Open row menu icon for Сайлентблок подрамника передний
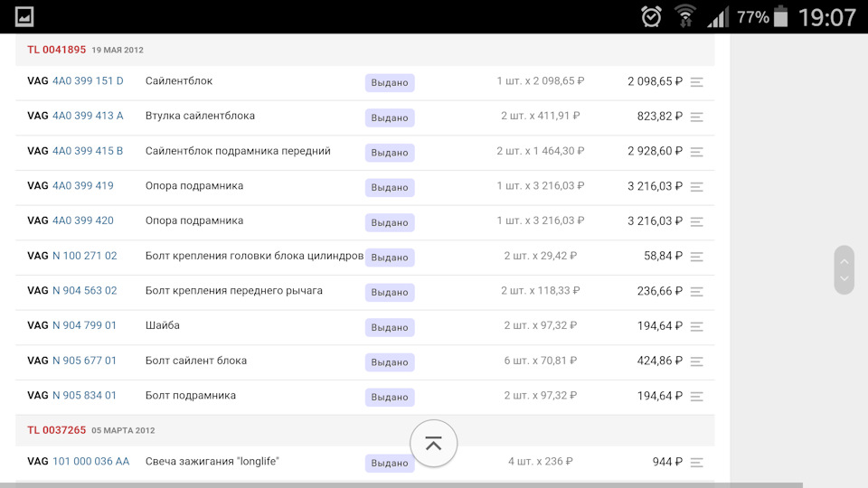The image size is (868, 488). click(696, 152)
